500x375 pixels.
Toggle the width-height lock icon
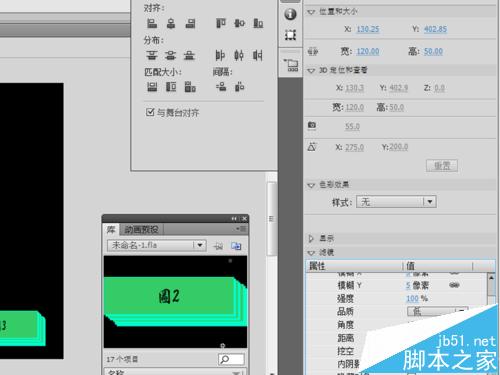tap(313, 52)
